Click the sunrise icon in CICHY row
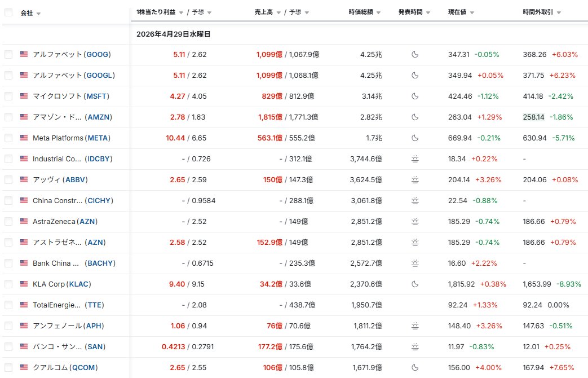 (415, 200)
